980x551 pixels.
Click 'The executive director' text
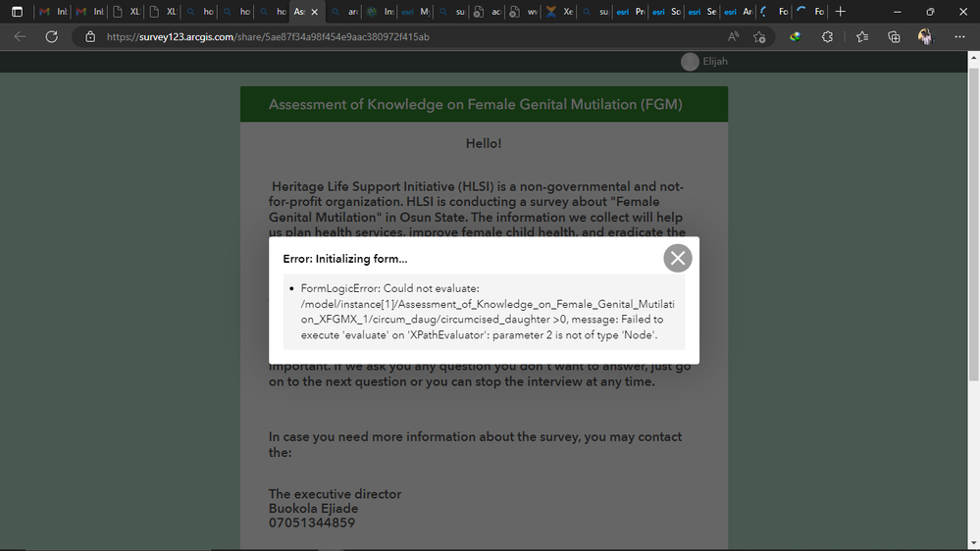(335, 494)
